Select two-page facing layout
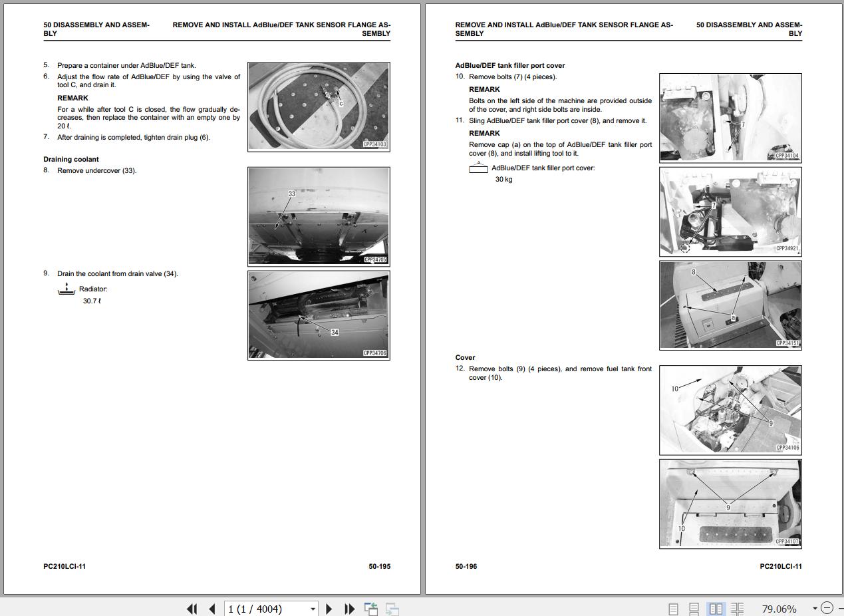The image size is (844, 616). (x=716, y=609)
